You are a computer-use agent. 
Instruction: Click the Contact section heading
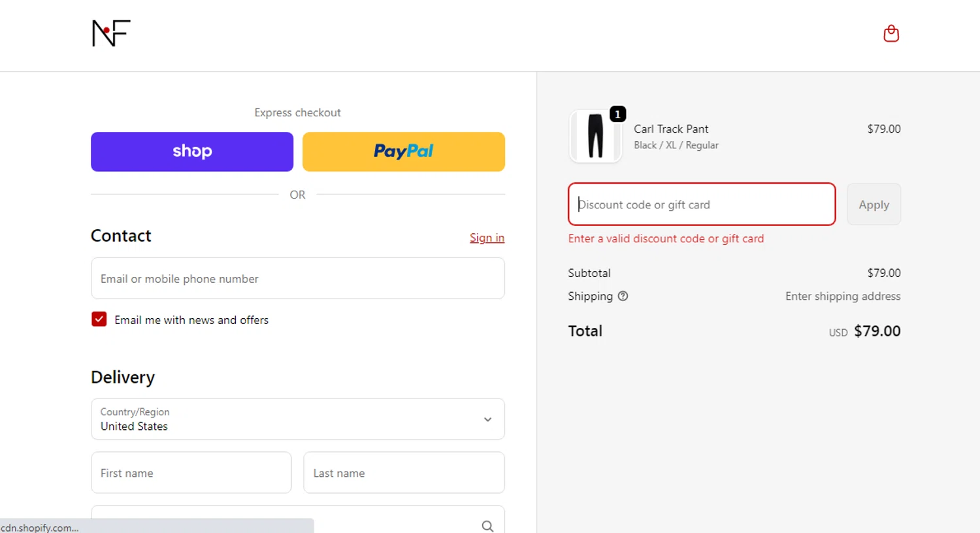tap(121, 236)
